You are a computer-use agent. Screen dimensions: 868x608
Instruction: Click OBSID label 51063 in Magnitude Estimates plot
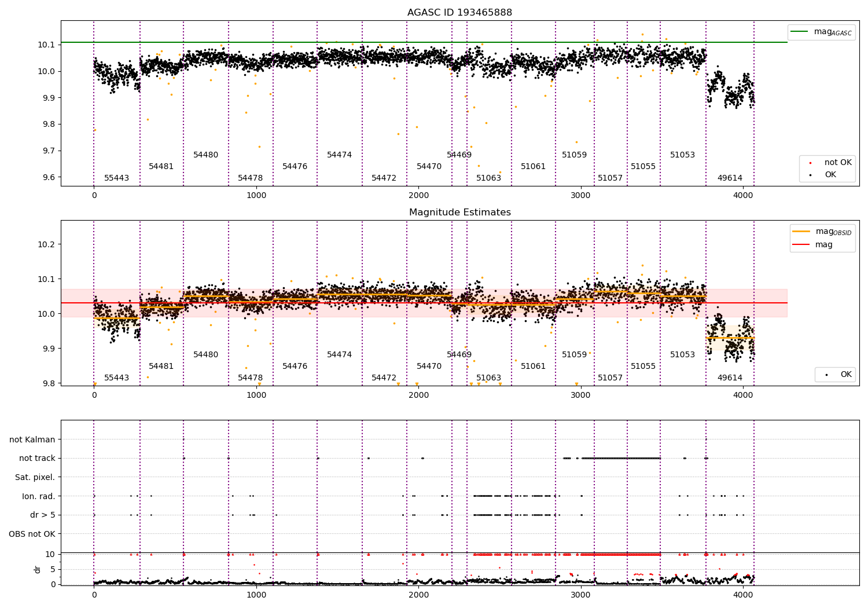489,378
